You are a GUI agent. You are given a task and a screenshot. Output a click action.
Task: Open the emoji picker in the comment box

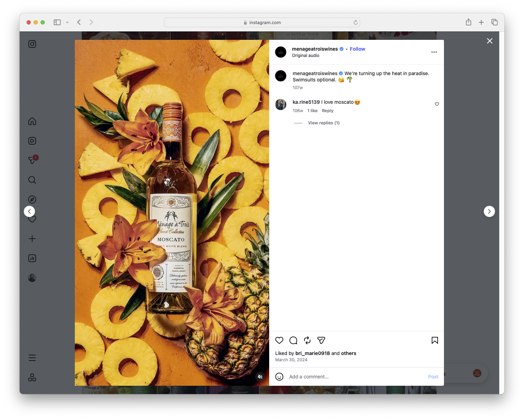(279, 377)
